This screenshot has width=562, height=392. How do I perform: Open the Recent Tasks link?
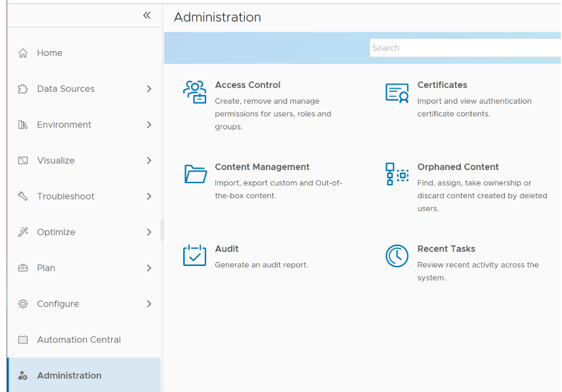pyautogui.click(x=446, y=249)
